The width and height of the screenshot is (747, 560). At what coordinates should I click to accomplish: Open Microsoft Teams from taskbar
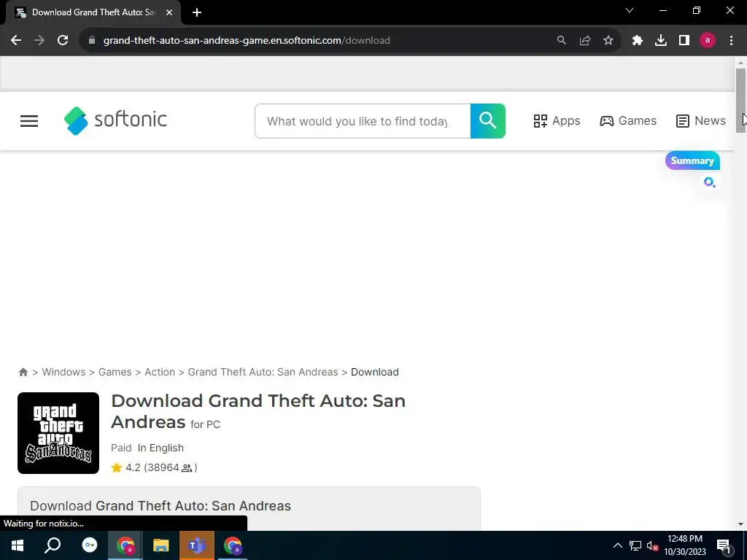tap(196, 545)
